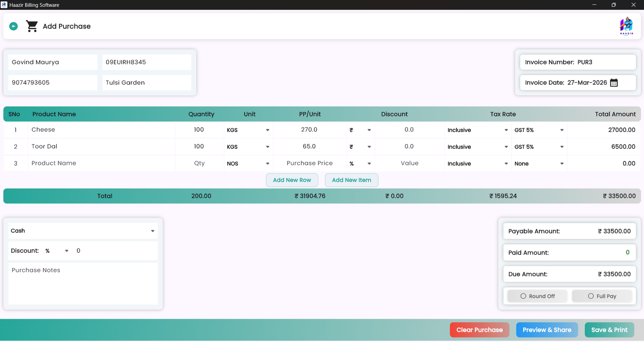Click the shopping cart icon
The width and height of the screenshot is (644, 342).
tap(32, 26)
